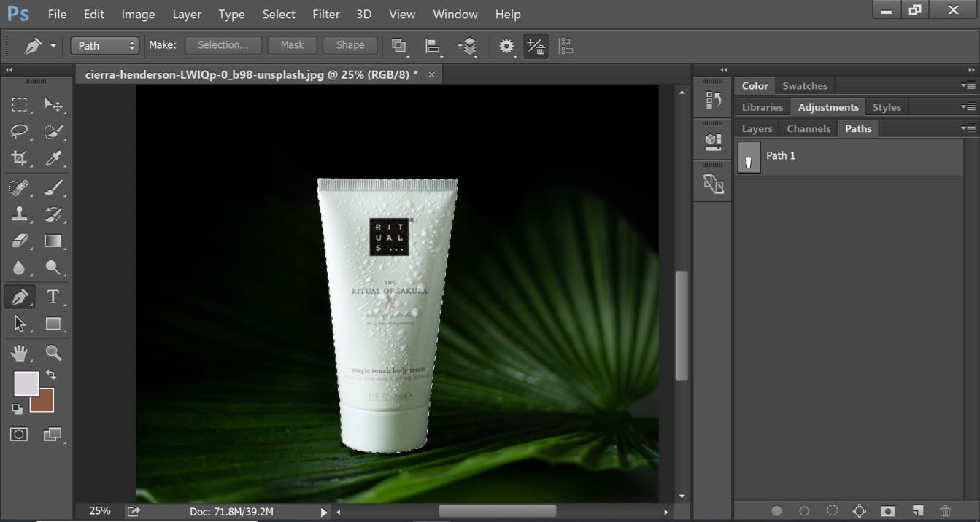The height and width of the screenshot is (522, 980).
Task: Pick the Crop tool
Action: (x=19, y=158)
